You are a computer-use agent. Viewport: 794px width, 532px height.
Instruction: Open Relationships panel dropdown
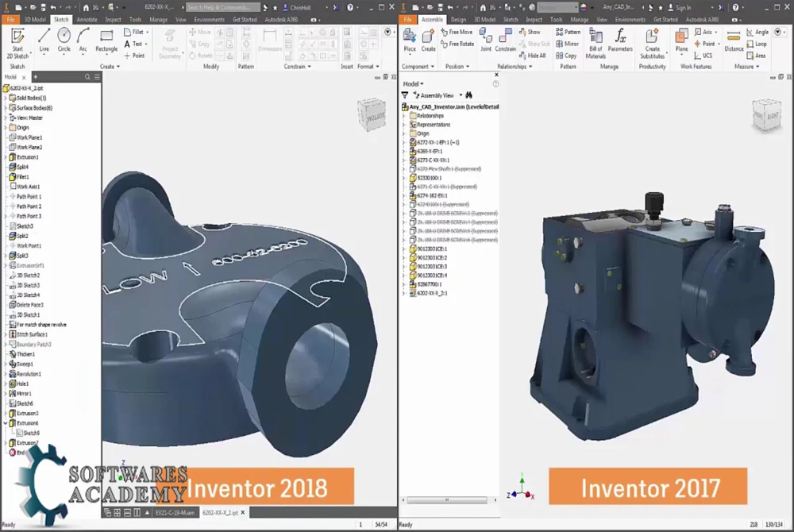pos(515,67)
